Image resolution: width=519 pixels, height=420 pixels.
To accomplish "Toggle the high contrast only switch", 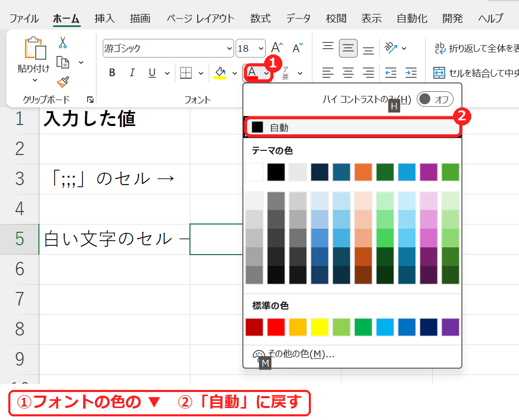I will tap(435, 99).
